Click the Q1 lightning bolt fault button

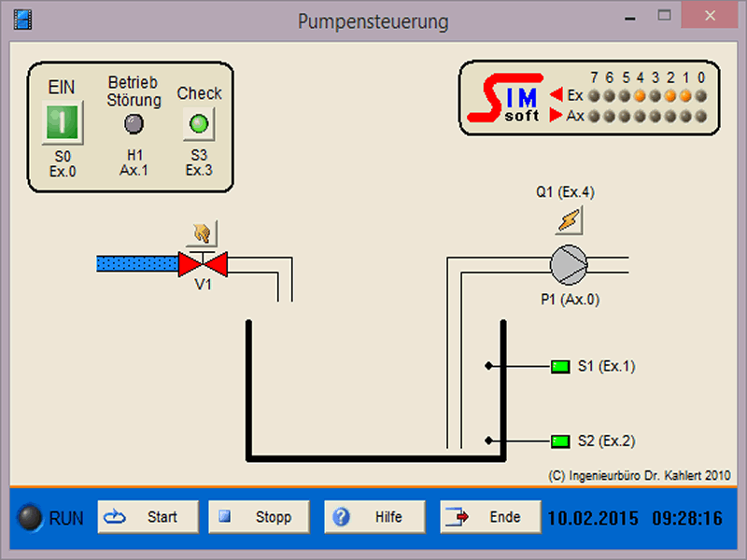click(x=569, y=220)
